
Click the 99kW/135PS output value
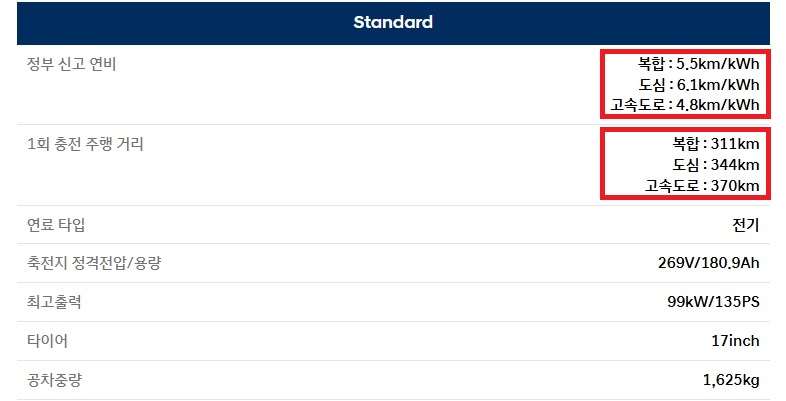point(714,302)
